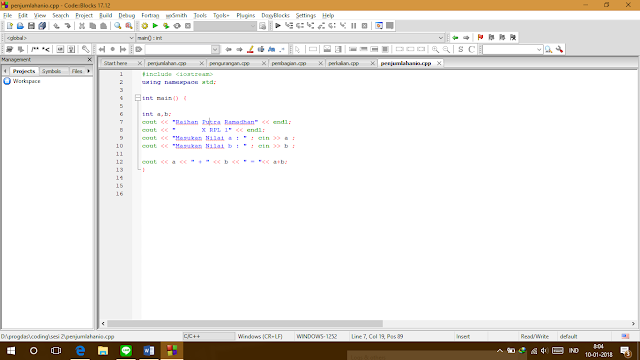Zoom in the editor view
This screenshot has height=360, width=640.
click(x=436, y=49)
